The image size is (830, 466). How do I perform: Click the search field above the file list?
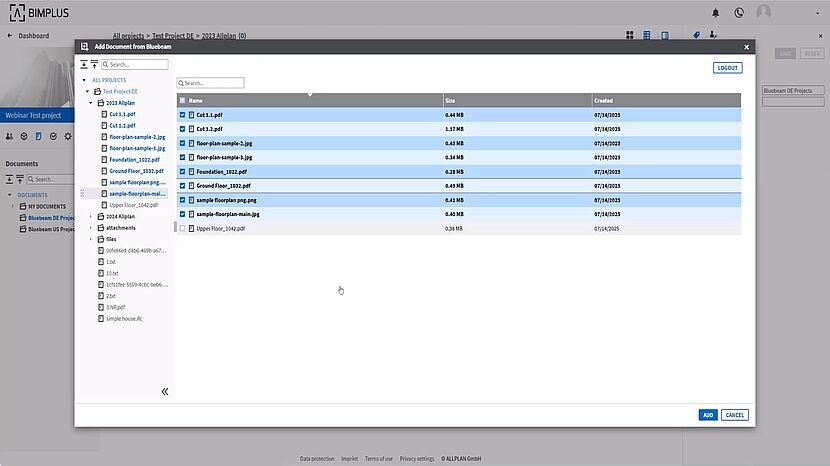click(212, 83)
